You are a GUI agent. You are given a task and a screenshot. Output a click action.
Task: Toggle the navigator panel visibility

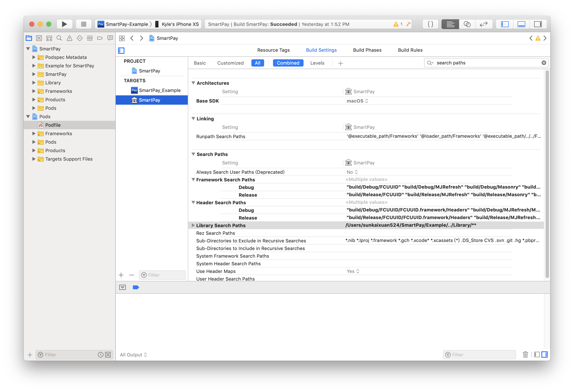[505, 24]
